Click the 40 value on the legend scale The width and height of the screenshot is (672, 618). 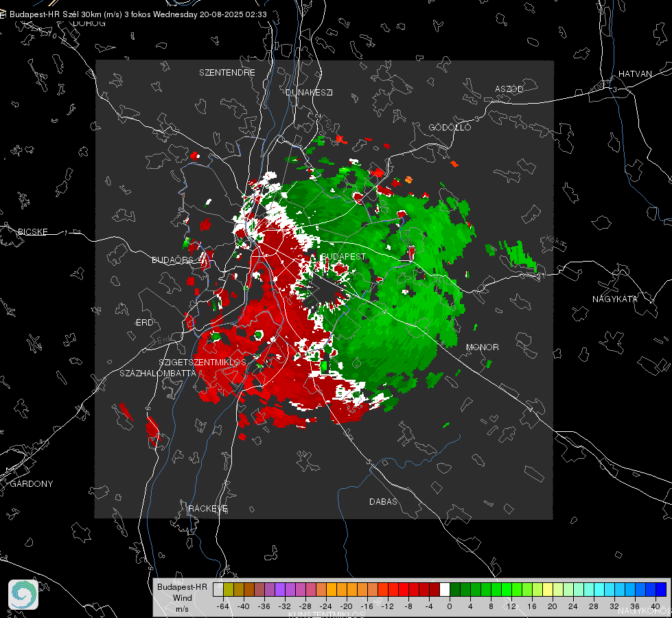pyautogui.click(x=655, y=606)
